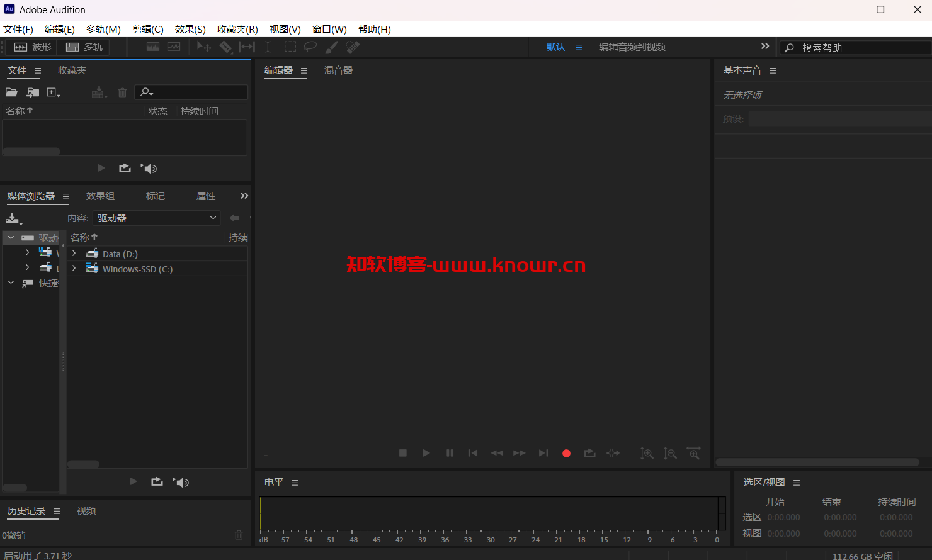932x560 pixels.
Task: Switch to 标记 tab
Action: click(156, 196)
